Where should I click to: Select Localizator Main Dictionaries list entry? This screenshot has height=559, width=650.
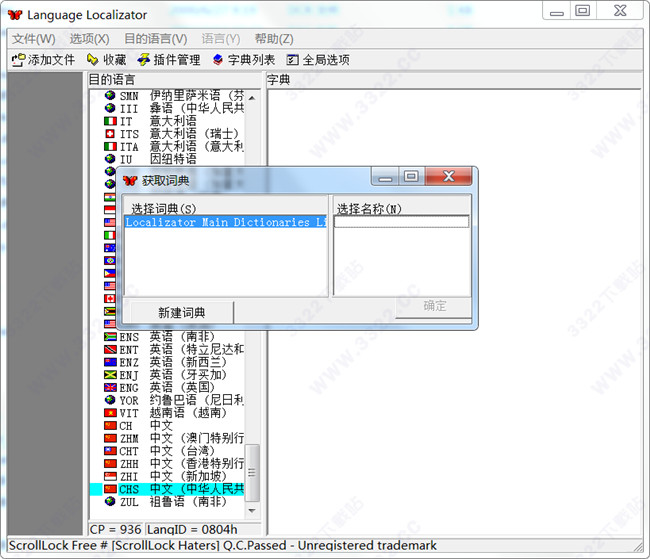[226, 222]
